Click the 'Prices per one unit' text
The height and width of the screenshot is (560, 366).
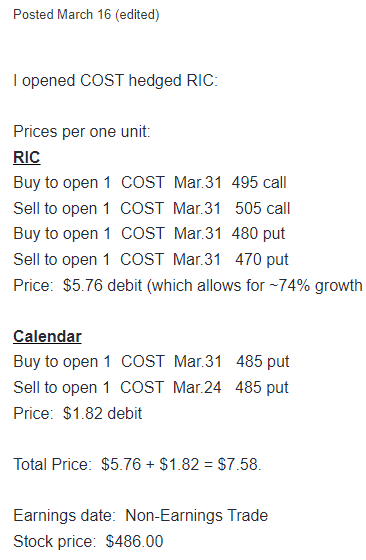click(82, 132)
